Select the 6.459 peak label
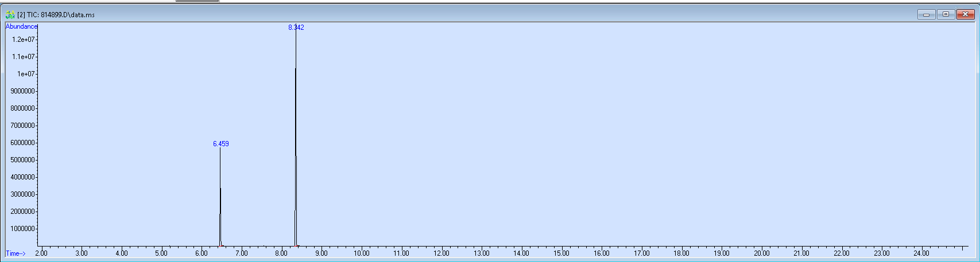The image size is (980, 262). coord(221,144)
